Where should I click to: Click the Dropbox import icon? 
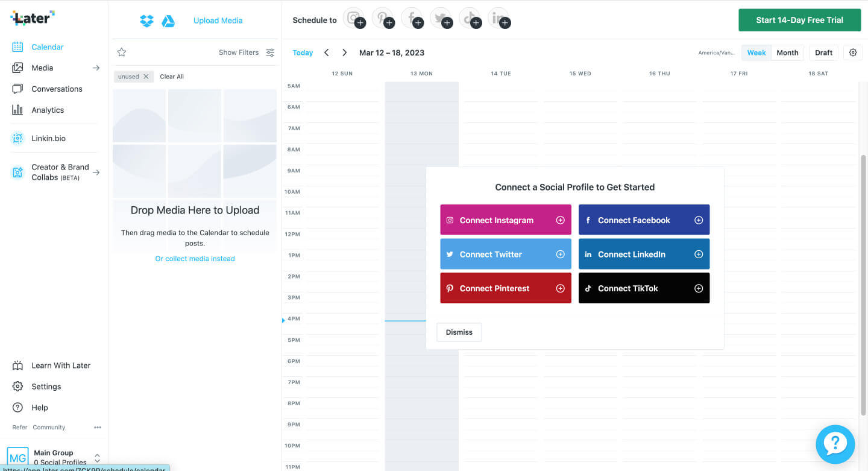[x=146, y=21]
